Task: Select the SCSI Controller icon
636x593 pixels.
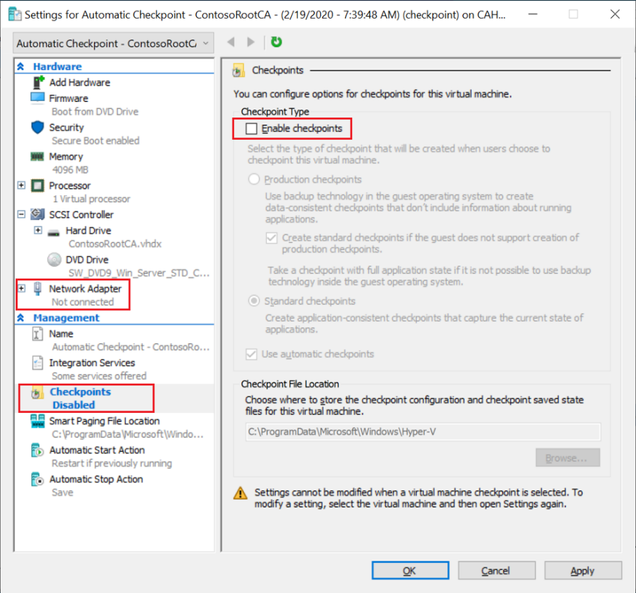Action: 38,214
